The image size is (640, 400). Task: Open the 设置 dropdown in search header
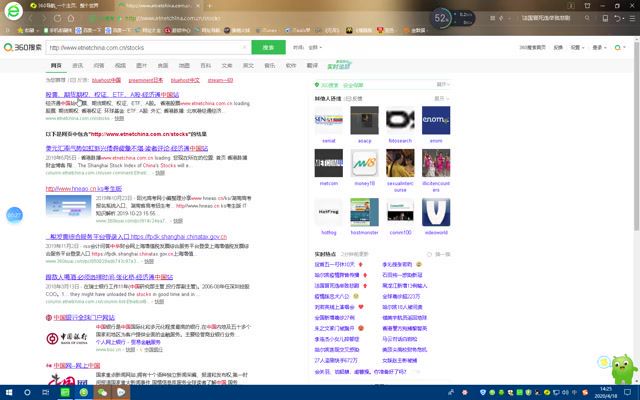tap(577, 47)
